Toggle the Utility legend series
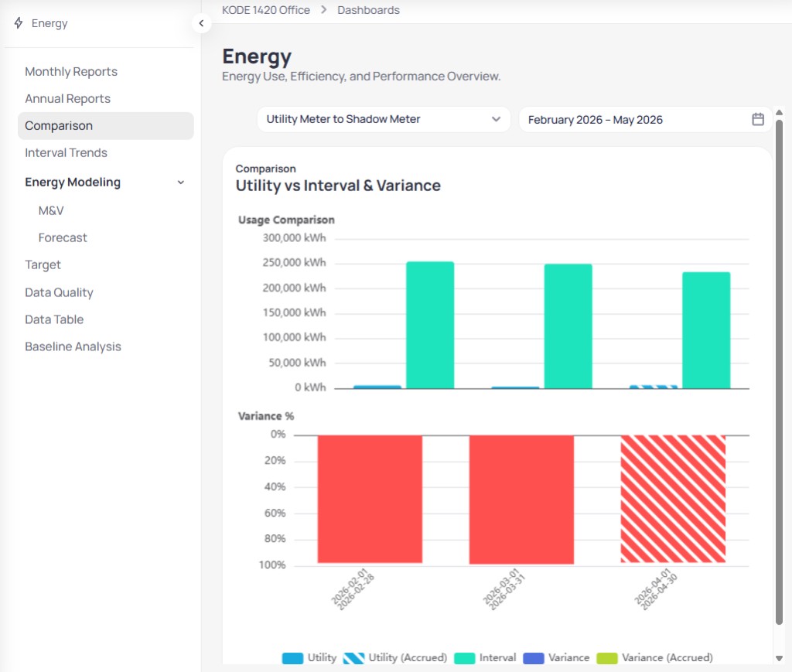 309,658
